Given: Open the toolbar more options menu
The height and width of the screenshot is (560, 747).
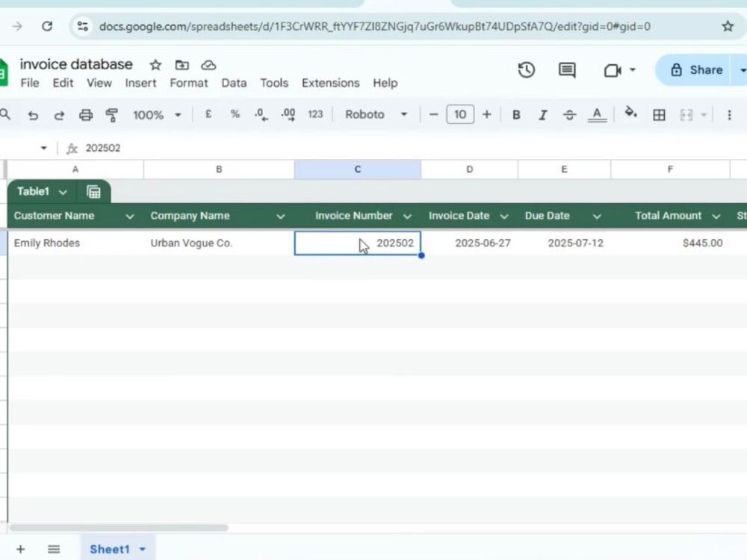Looking at the screenshot, I should (729, 115).
